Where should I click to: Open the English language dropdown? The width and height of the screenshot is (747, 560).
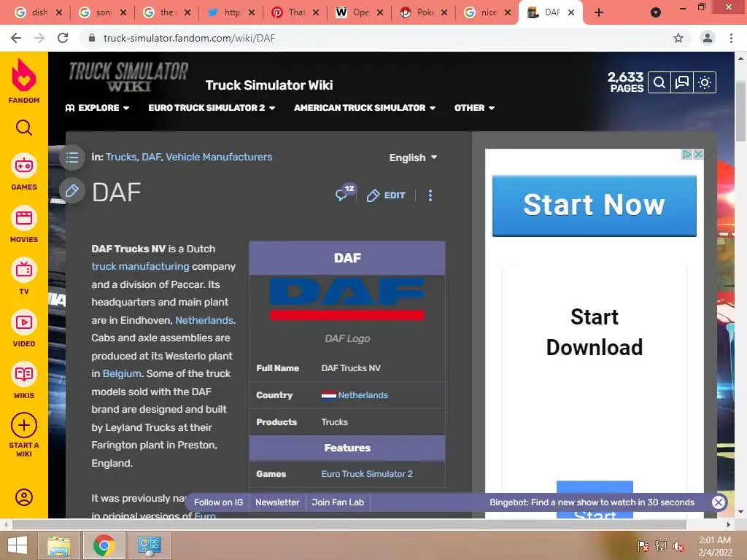(x=413, y=157)
